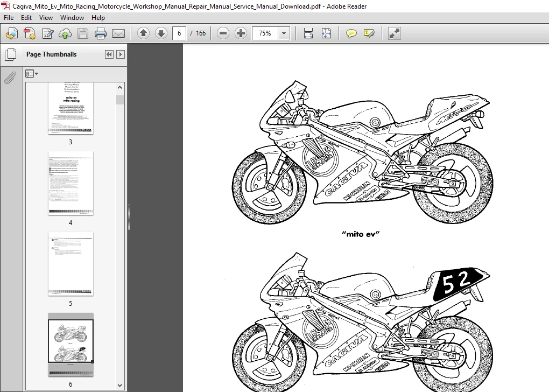Open the View menu
This screenshot has height=392, width=549.
[x=46, y=18]
